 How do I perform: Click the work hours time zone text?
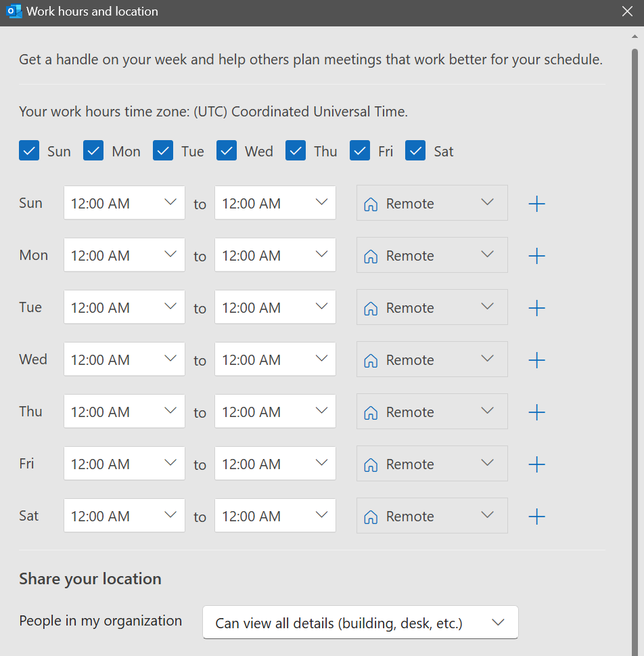point(213,112)
